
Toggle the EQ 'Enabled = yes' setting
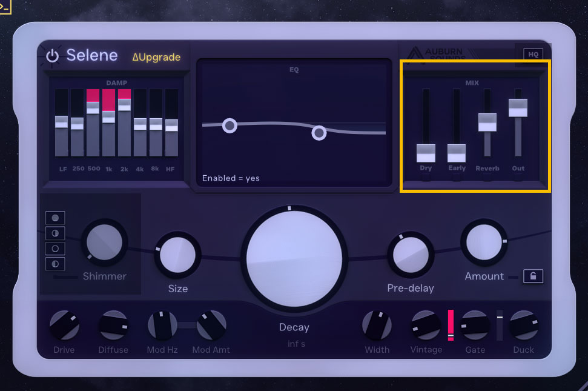pyautogui.click(x=231, y=178)
